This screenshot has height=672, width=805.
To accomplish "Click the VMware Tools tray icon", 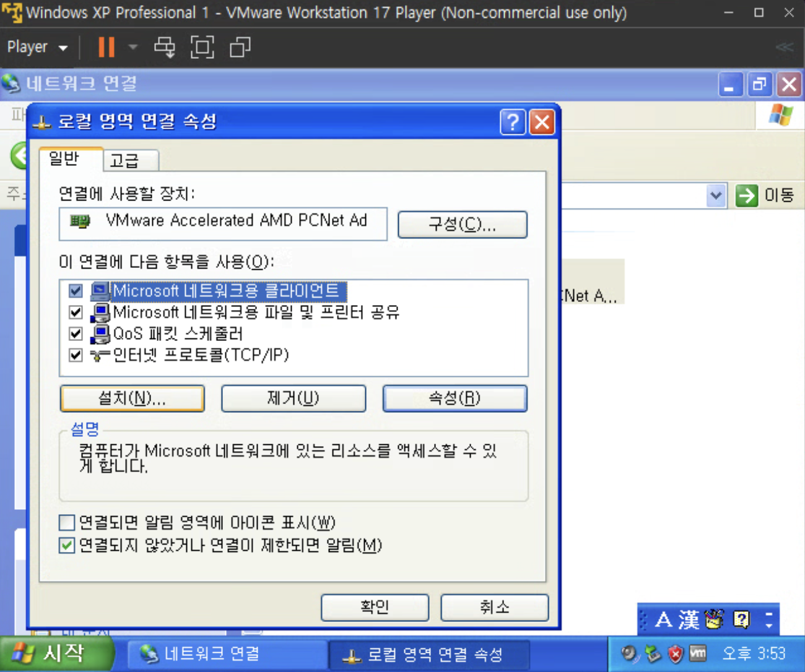I will (x=698, y=653).
